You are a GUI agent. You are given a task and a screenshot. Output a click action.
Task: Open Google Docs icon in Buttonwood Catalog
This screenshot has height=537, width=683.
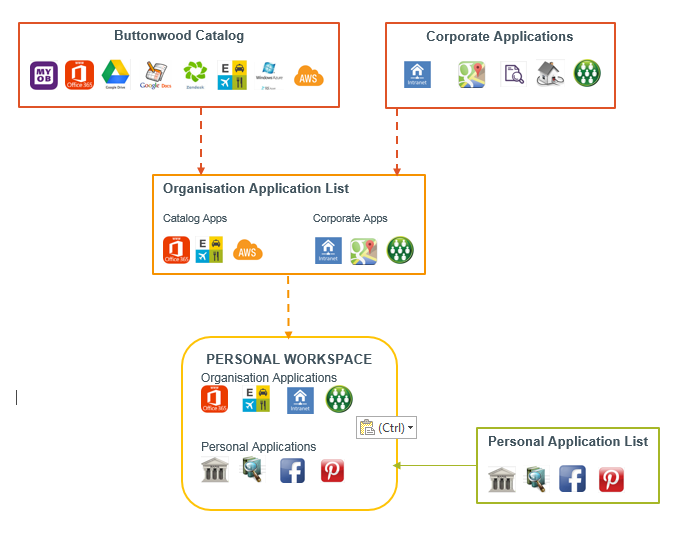(155, 75)
